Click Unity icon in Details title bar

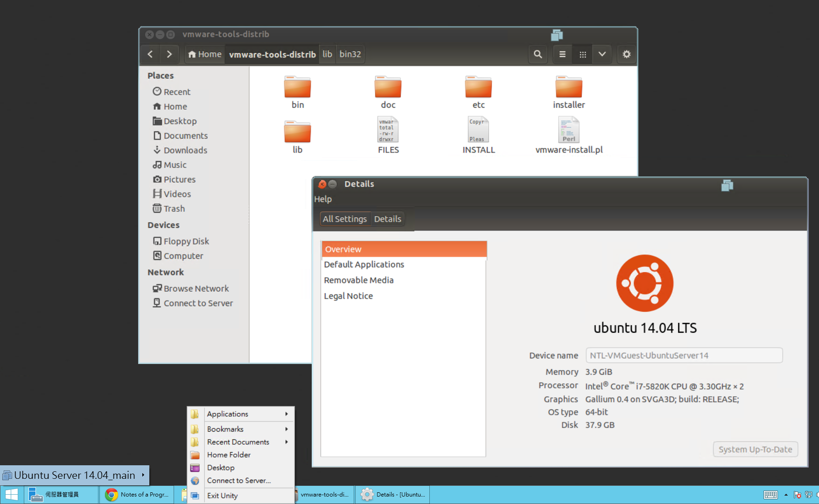[727, 186]
